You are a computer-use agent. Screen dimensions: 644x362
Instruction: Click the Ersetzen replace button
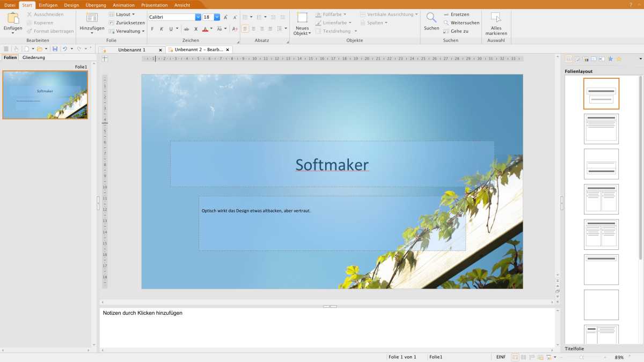point(456,14)
